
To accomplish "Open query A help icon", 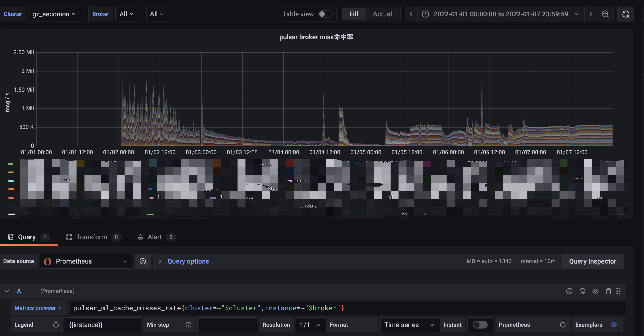I will 569,291.
